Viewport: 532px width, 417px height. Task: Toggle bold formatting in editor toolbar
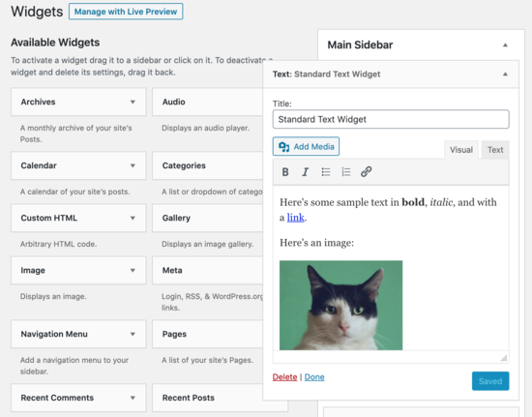[285, 172]
